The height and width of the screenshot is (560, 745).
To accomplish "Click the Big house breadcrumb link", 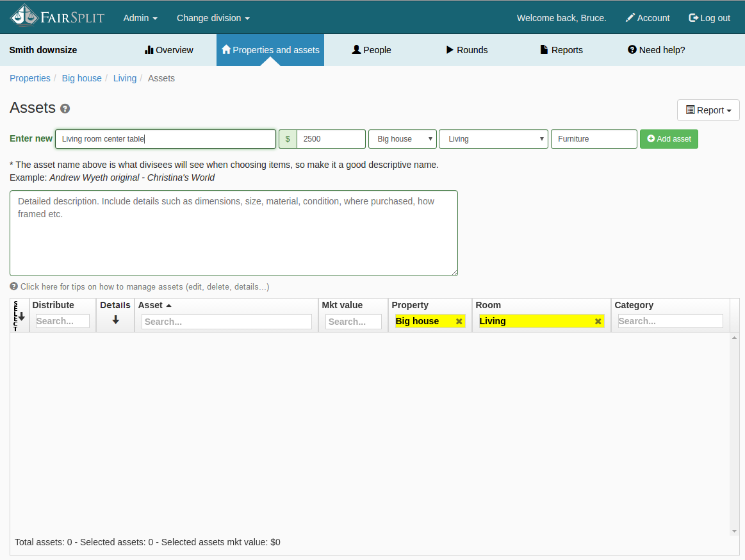I will pyautogui.click(x=81, y=78).
